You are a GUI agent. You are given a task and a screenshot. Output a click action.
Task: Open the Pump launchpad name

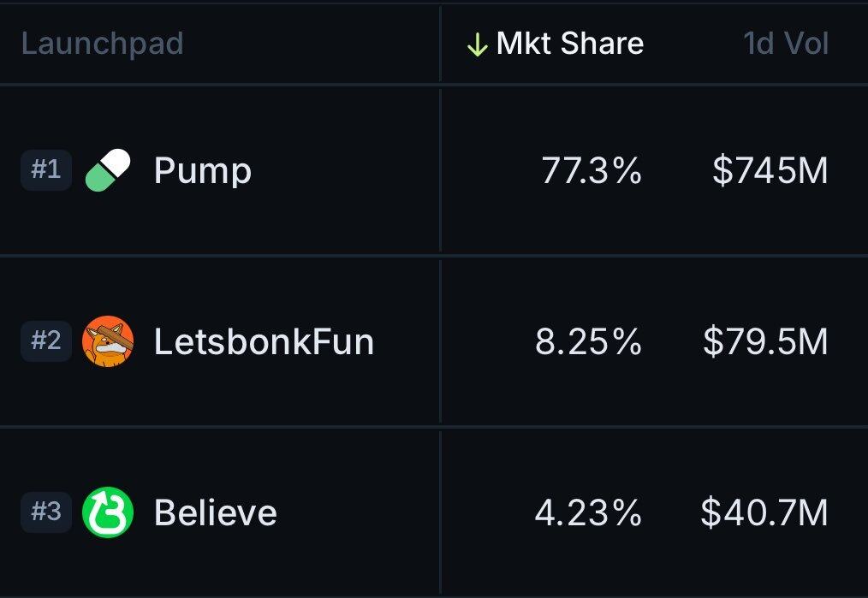point(203,171)
